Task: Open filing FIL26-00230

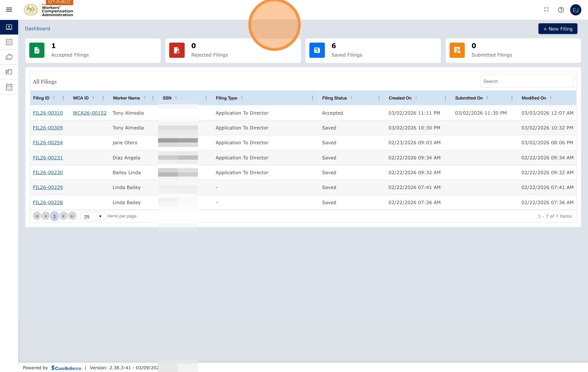Action: [x=48, y=172]
